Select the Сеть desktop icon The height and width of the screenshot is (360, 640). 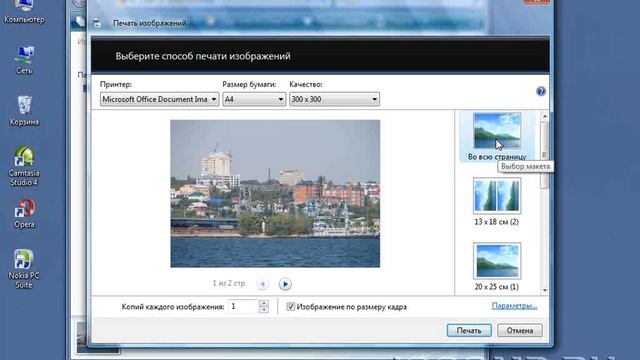click(x=24, y=60)
